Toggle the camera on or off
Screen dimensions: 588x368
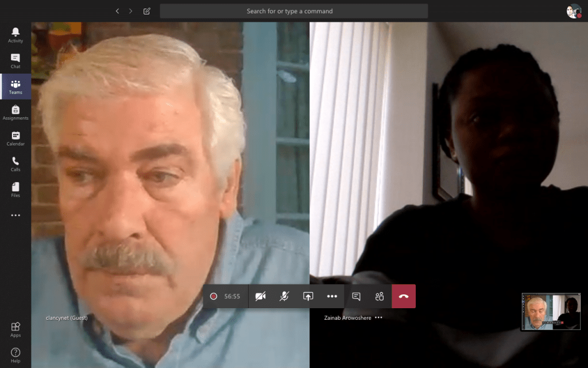coord(261,296)
